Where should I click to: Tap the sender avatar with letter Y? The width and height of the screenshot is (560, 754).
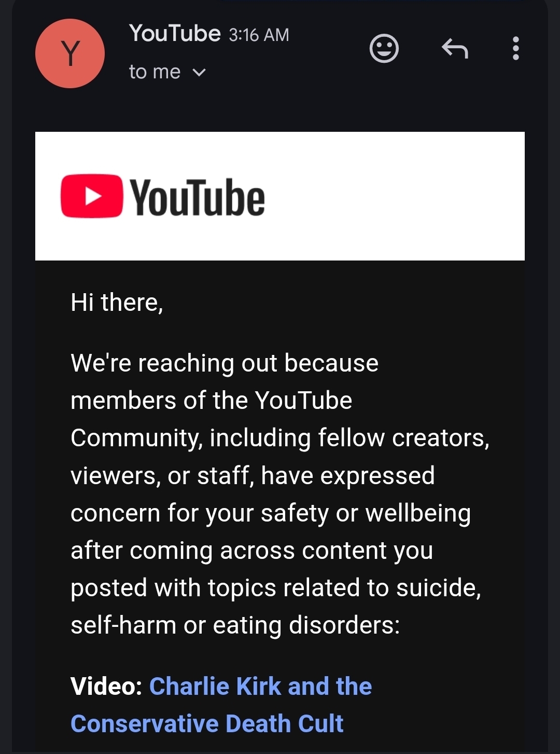(x=70, y=53)
